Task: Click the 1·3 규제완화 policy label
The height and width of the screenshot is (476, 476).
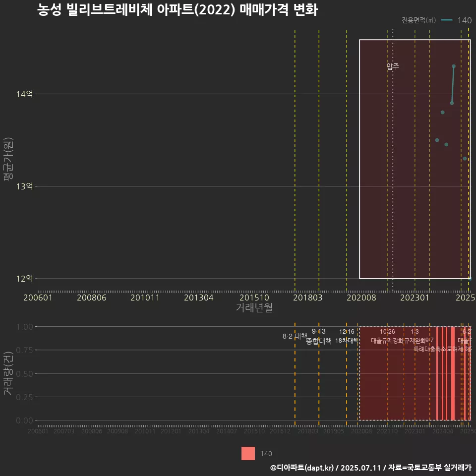Action: pyautogui.click(x=415, y=336)
